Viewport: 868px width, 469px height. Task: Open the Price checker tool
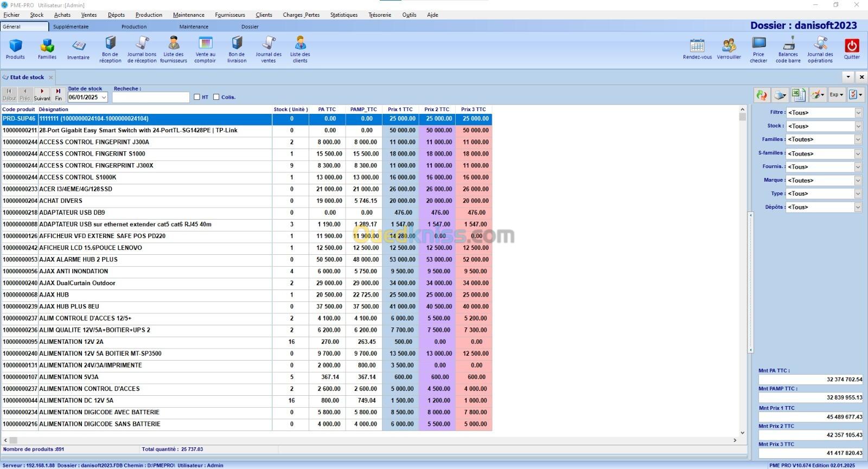point(758,48)
